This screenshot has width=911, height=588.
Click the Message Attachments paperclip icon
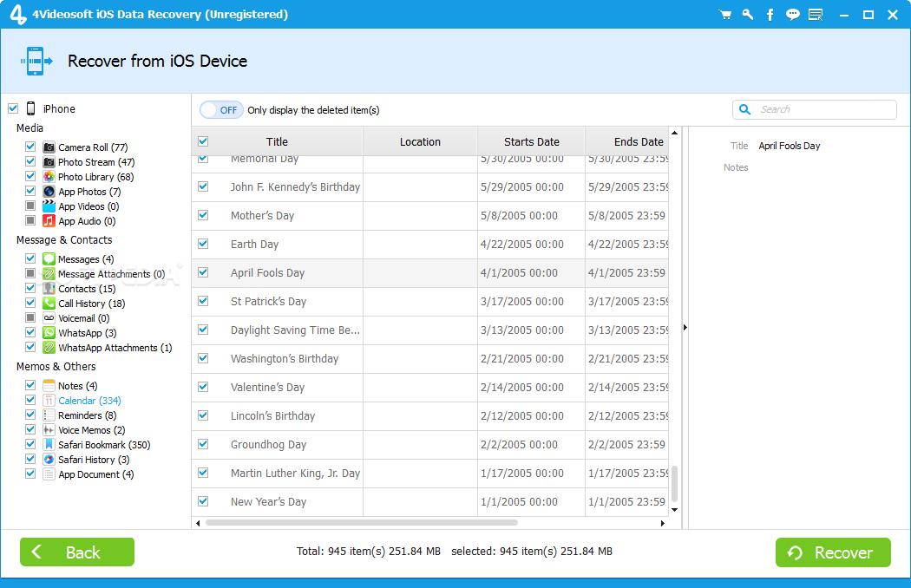tap(49, 274)
